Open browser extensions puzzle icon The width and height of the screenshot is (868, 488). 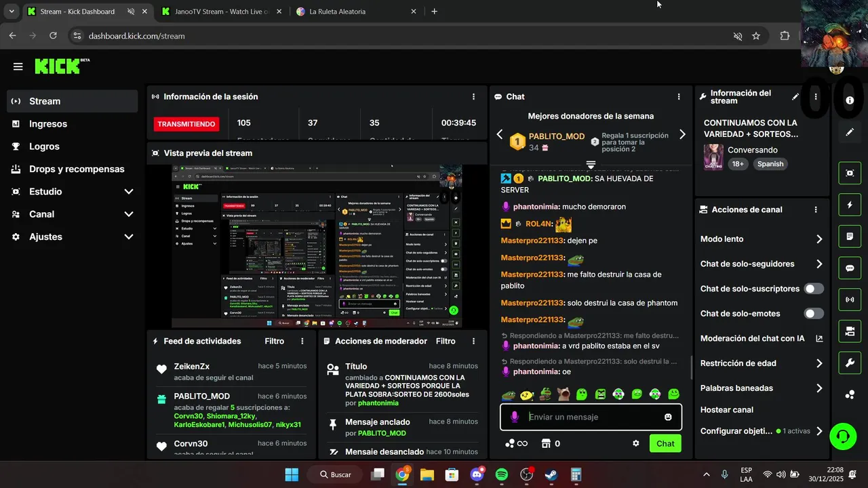(785, 36)
